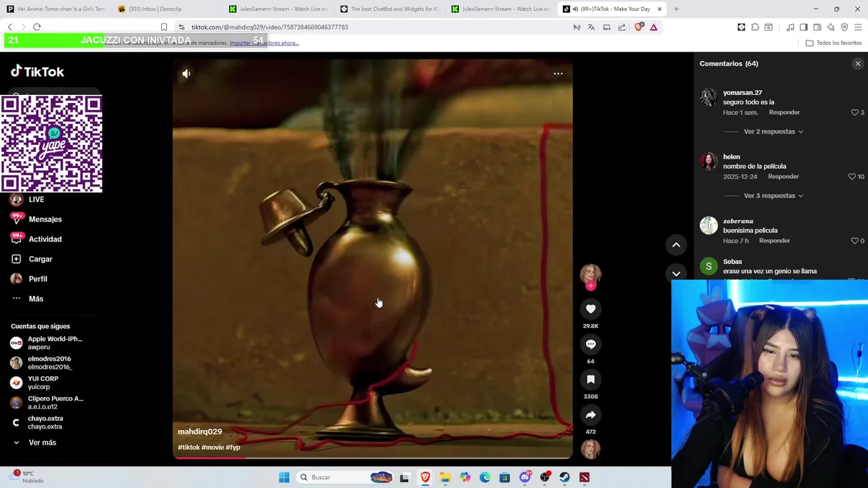Open helen's profile avatar
The width and height of the screenshot is (868, 488).
[709, 161]
